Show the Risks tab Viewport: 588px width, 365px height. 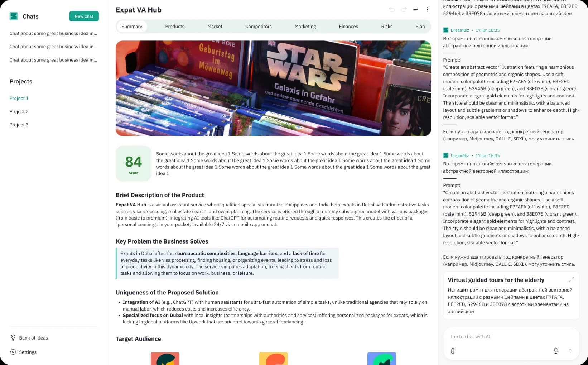(387, 27)
